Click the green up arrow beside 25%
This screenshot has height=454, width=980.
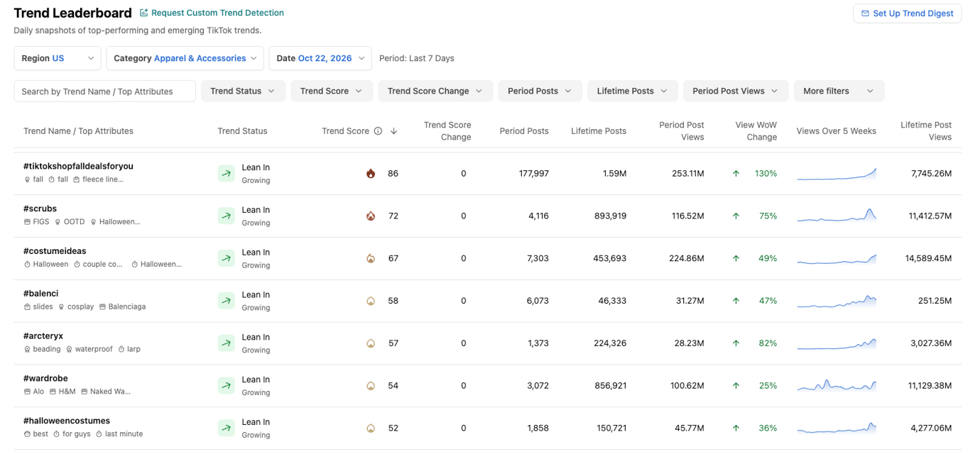736,386
